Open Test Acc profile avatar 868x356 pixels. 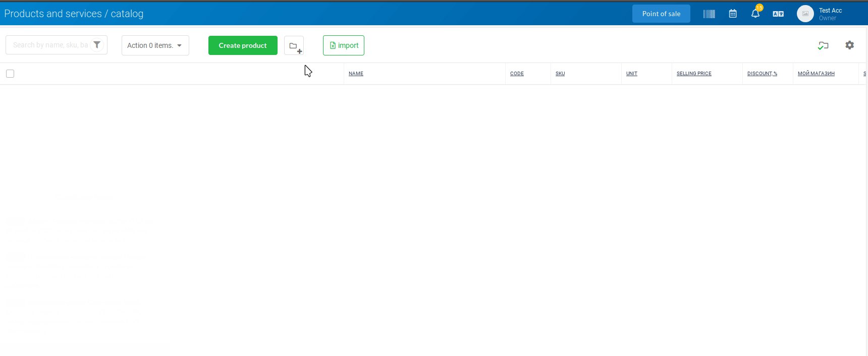[805, 14]
